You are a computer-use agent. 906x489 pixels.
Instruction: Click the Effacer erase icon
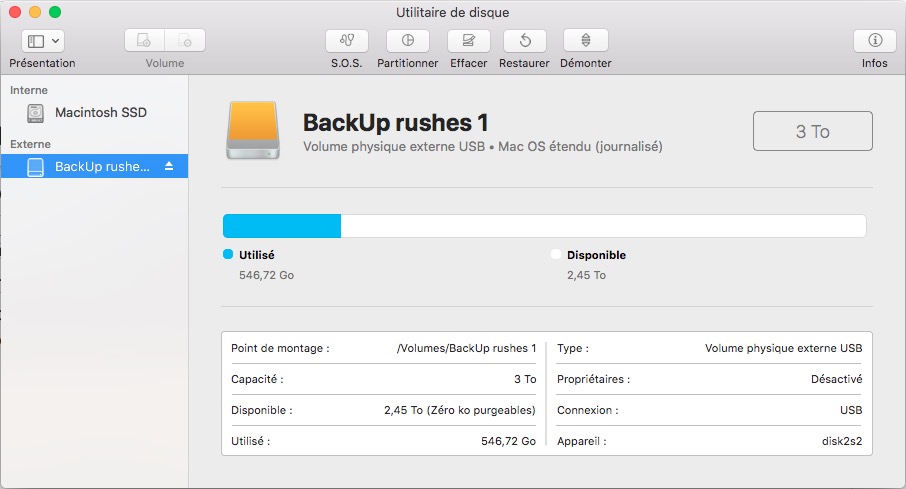click(x=468, y=41)
